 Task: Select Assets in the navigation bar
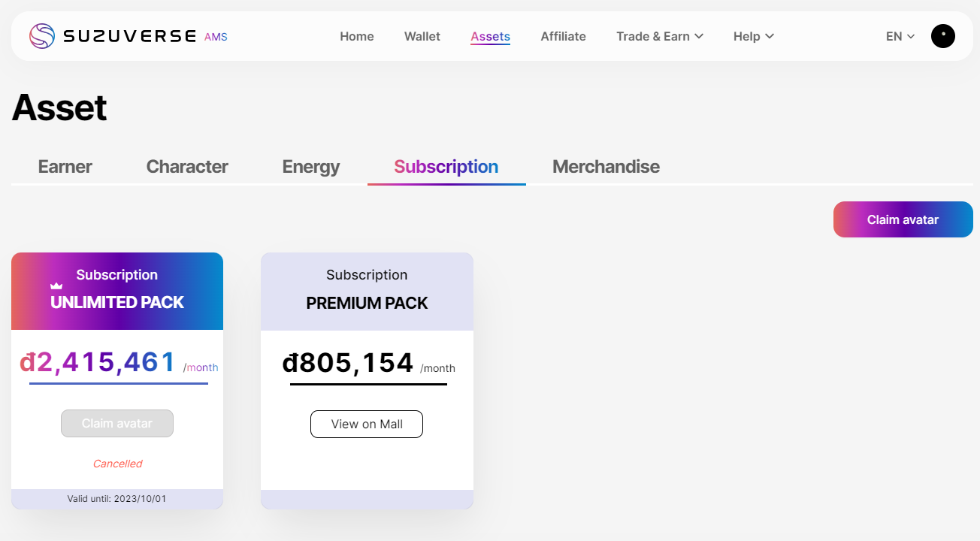[490, 36]
